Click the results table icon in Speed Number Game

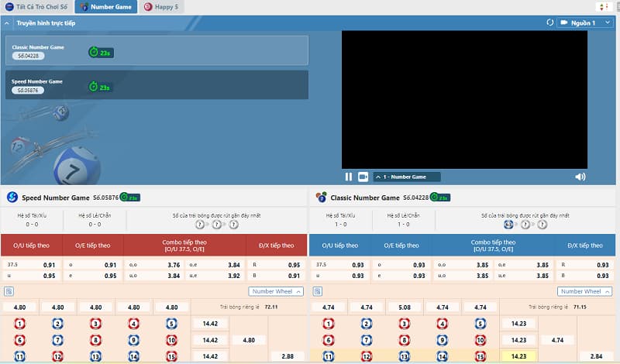point(8,291)
